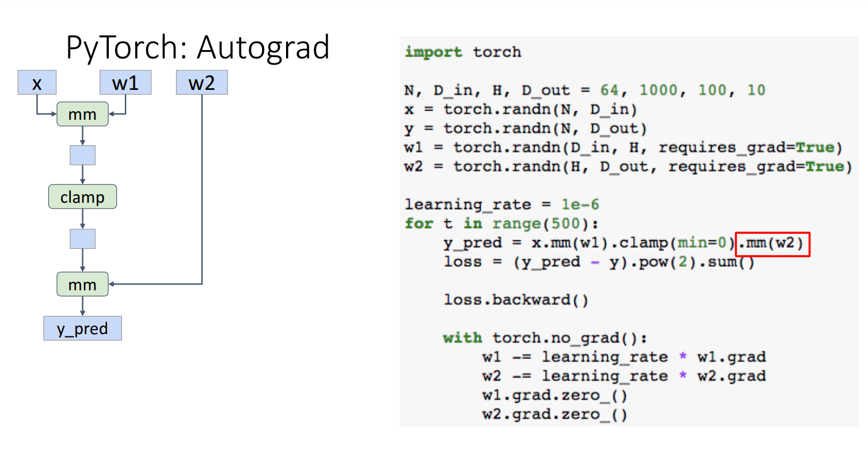
Task: Select the w1 node in the graph
Action: [125, 82]
